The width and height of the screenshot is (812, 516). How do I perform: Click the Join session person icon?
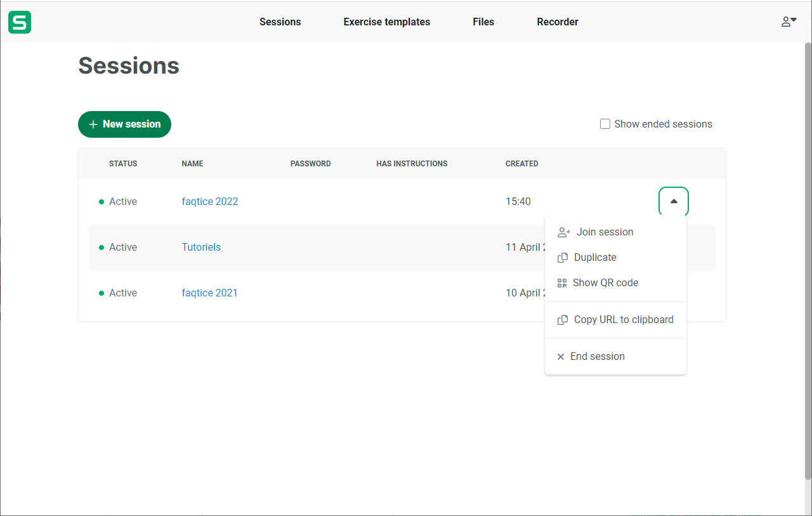click(563, 232)
